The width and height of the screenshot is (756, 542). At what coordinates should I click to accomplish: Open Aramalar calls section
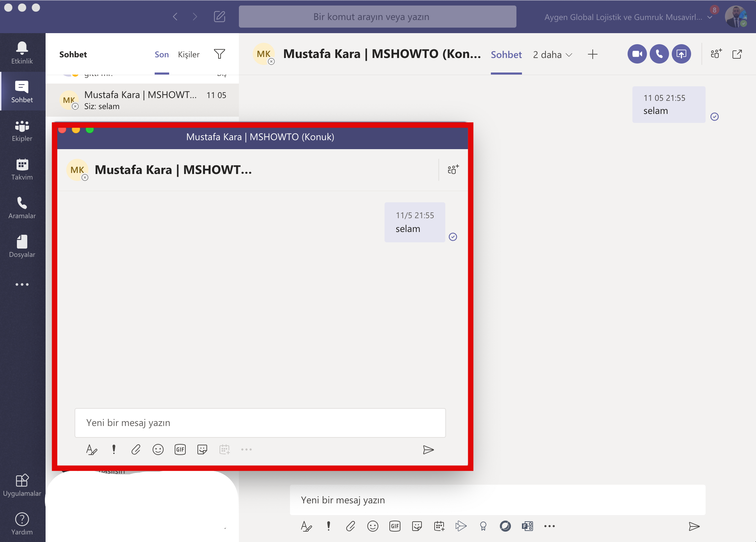[22, 208]
